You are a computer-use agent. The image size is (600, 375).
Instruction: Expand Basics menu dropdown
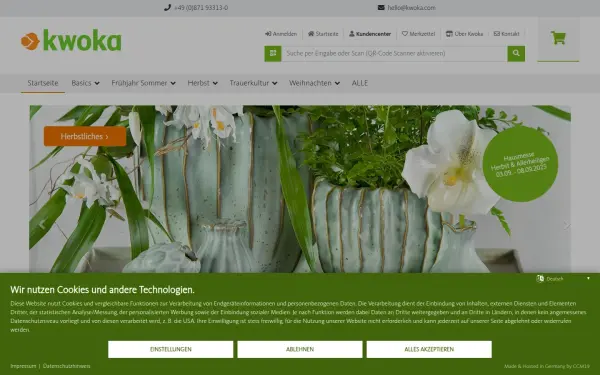click(x=85, y=83)
